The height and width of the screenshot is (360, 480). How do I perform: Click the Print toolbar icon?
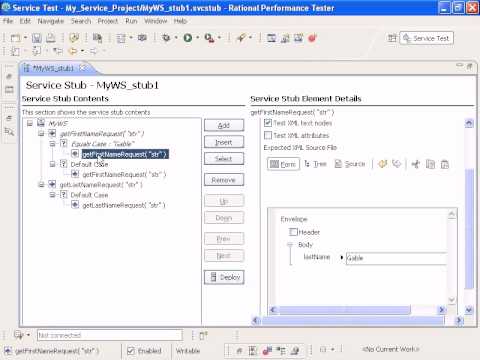[50, 38]
